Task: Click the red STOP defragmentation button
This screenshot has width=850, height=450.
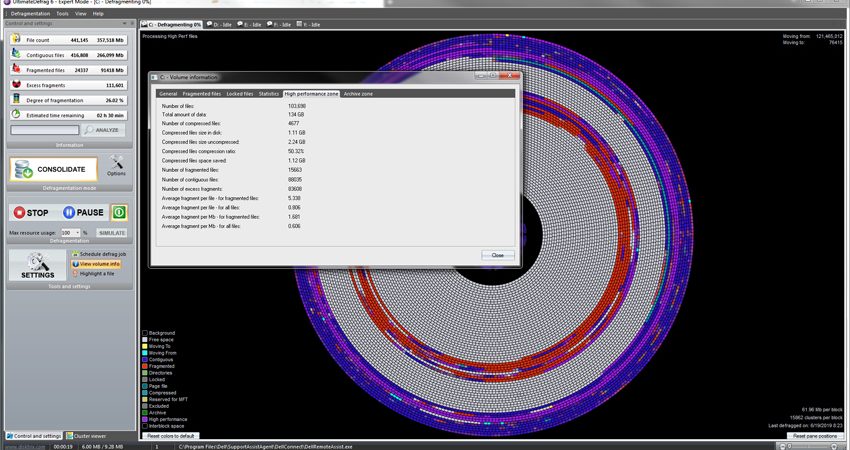Action: tap(31, 213)
